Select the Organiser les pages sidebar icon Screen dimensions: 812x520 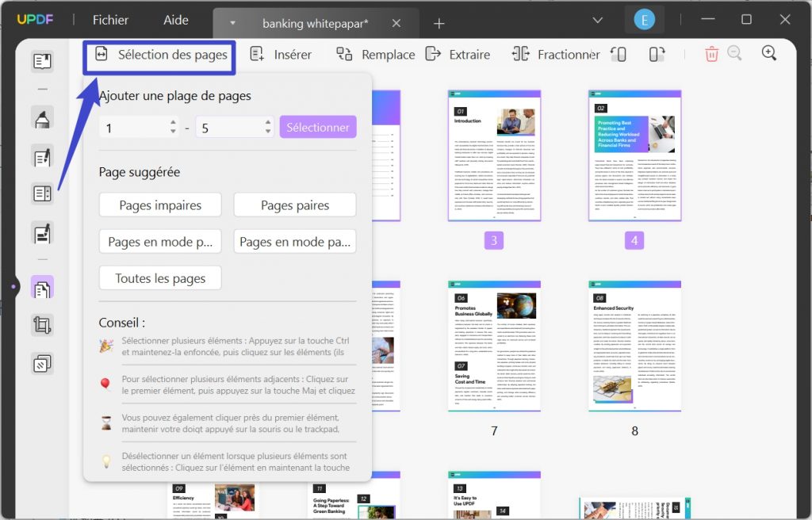(43, 288)
